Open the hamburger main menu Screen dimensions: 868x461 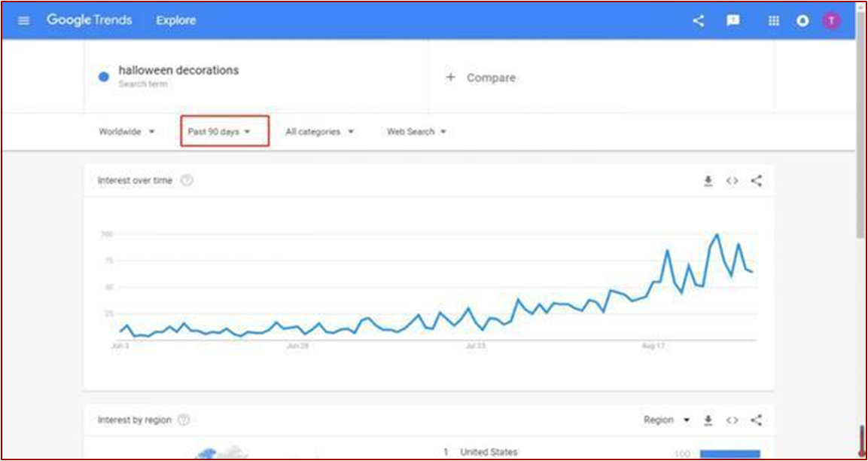[x=24, y=20]
